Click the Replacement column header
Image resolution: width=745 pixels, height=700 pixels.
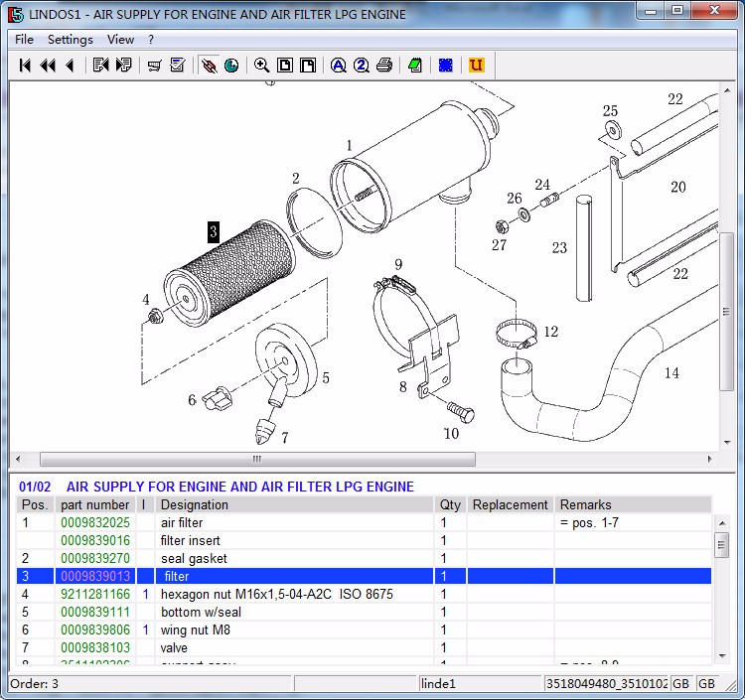point(511,504)
